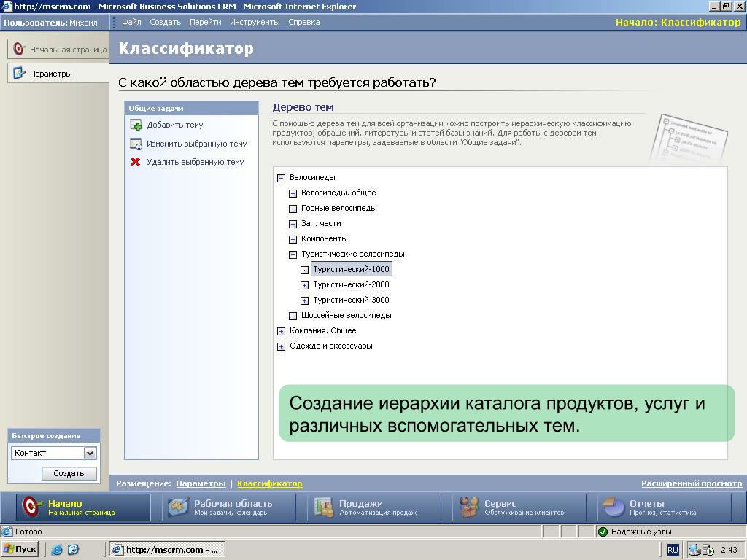Image resolution: width=747 pixels, height=560 pixels.
Task: Launch Internet Explorer from quick launch
Action: tap(57, 550)
